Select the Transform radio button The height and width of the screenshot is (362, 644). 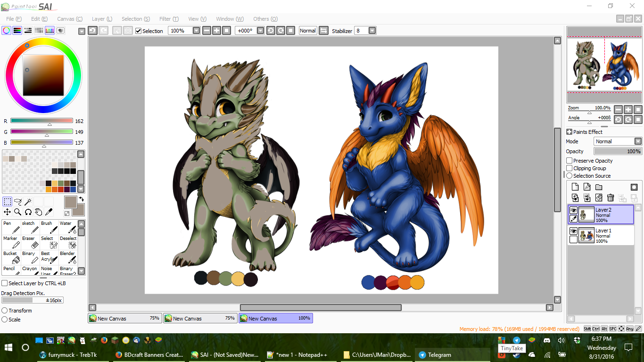pos(5,311)
